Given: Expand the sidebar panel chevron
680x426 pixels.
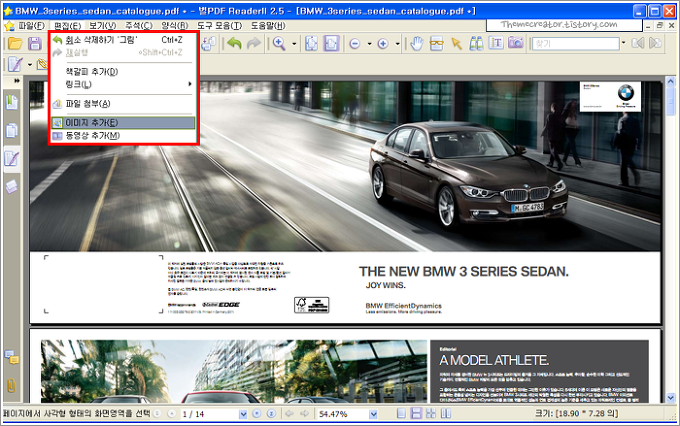Looking at the screenshot, I should pyautogui.click(x=17, y=81).
